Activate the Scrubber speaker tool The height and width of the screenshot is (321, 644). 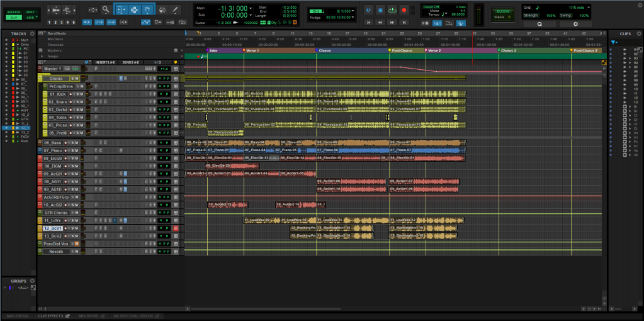coord(162,10)
